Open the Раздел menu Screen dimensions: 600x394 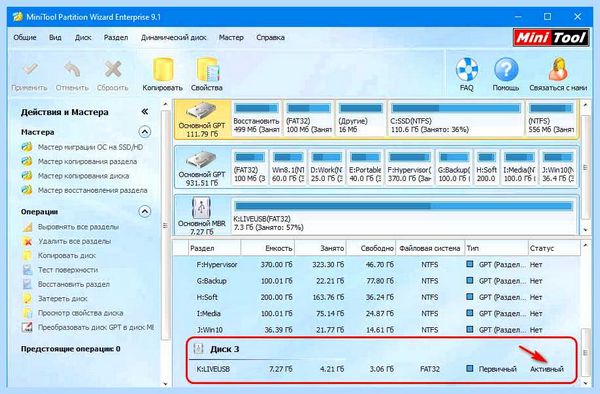(x=116, y=37)
